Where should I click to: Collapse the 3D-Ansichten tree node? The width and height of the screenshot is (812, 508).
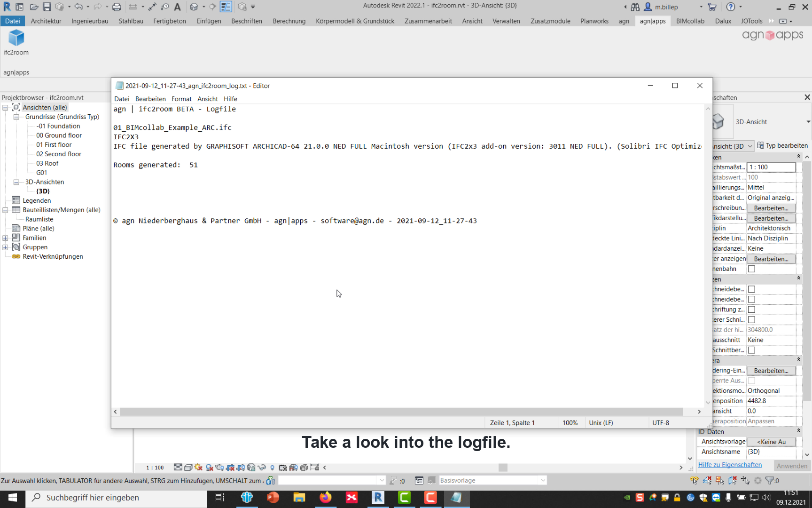point(16,182)
